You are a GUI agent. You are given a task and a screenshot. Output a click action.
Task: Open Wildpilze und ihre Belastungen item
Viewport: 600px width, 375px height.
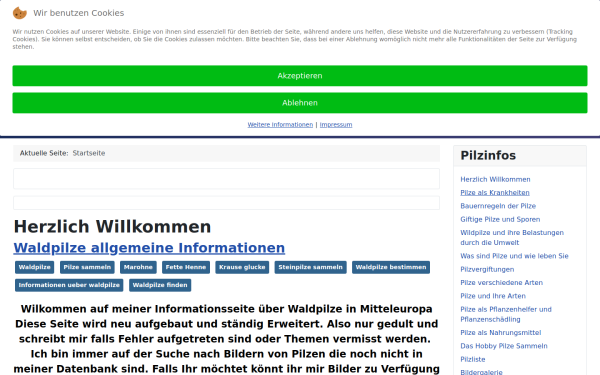(x=512, y=238)
